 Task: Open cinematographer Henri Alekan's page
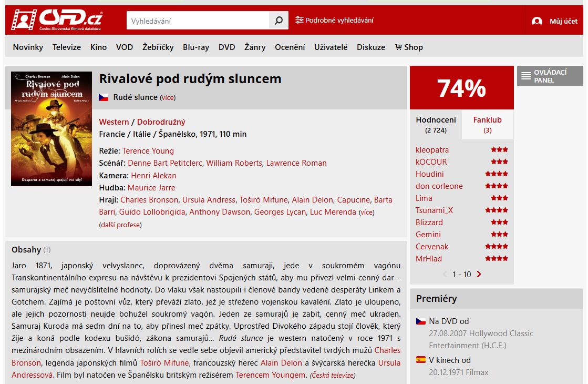pos(154,175)
